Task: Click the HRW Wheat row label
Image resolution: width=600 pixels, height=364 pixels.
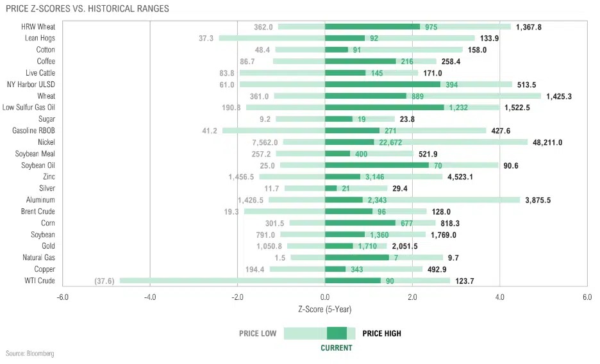Action: tap(37, 27)
